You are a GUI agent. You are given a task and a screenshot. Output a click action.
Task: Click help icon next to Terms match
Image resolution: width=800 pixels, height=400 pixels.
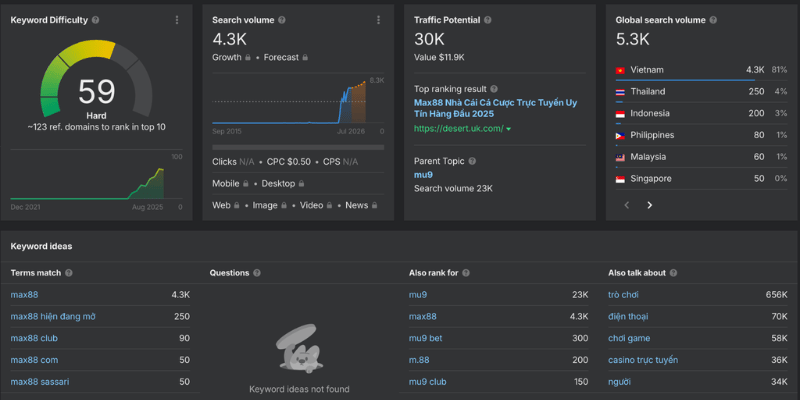69,272
